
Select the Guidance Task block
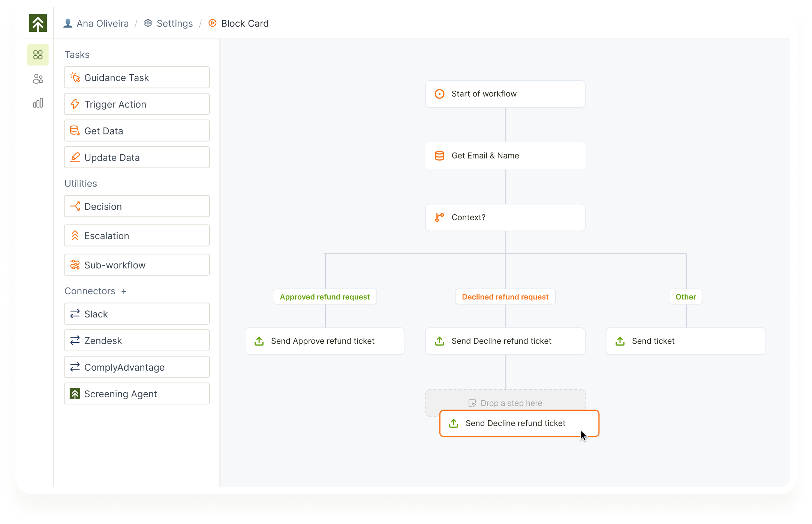[137, 78]
